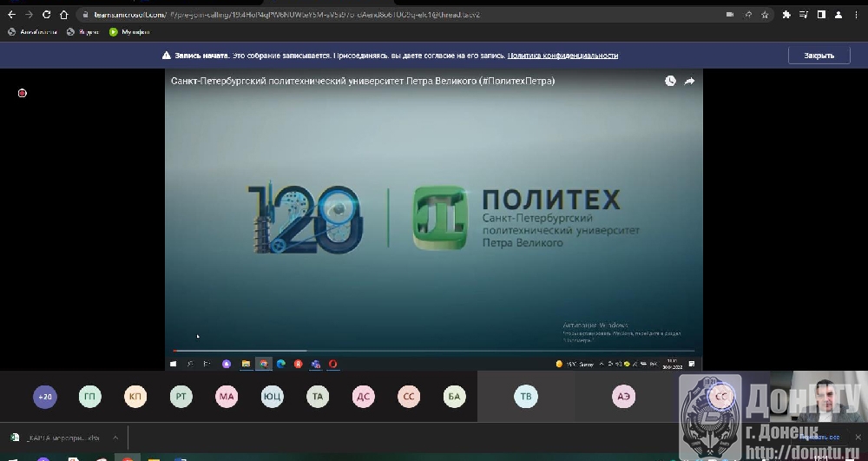Click the video title Санкт-Петербургский политехнический университет

point(363,81)
